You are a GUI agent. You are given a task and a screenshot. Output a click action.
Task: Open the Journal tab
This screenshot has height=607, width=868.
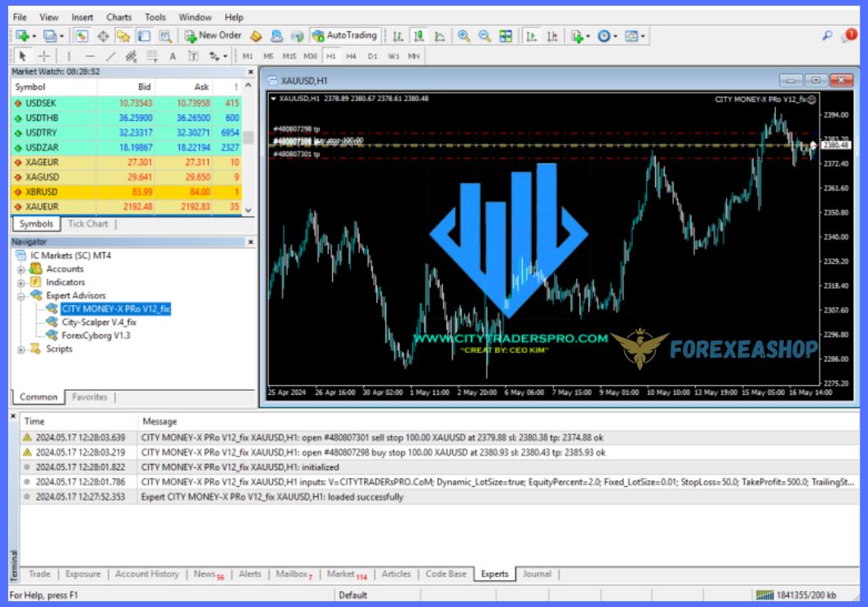point(537,574)
